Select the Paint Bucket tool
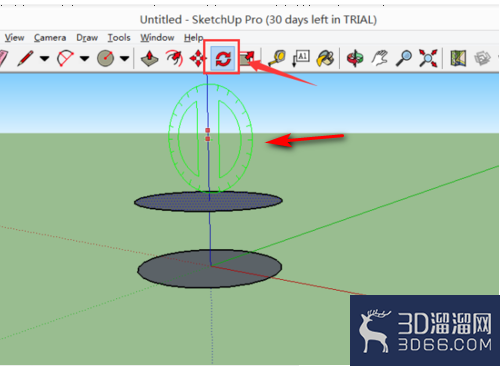 point(325,58)
